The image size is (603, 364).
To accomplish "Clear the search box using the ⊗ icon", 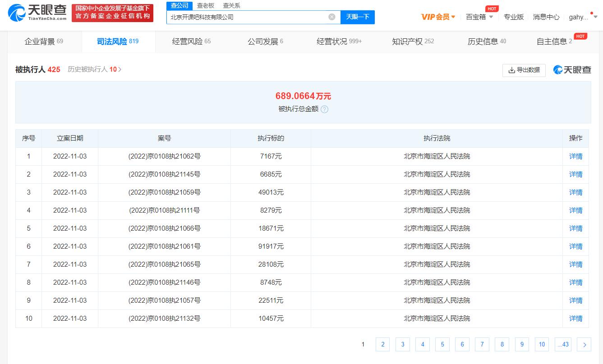I will click(331, 17).
